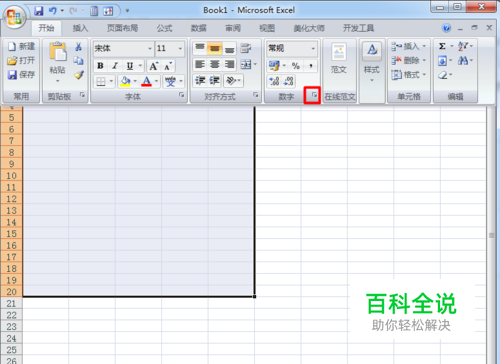This screenshot has width=500, height=364.
Task: Apply accounting currency format icon
Action: (274, 66)
